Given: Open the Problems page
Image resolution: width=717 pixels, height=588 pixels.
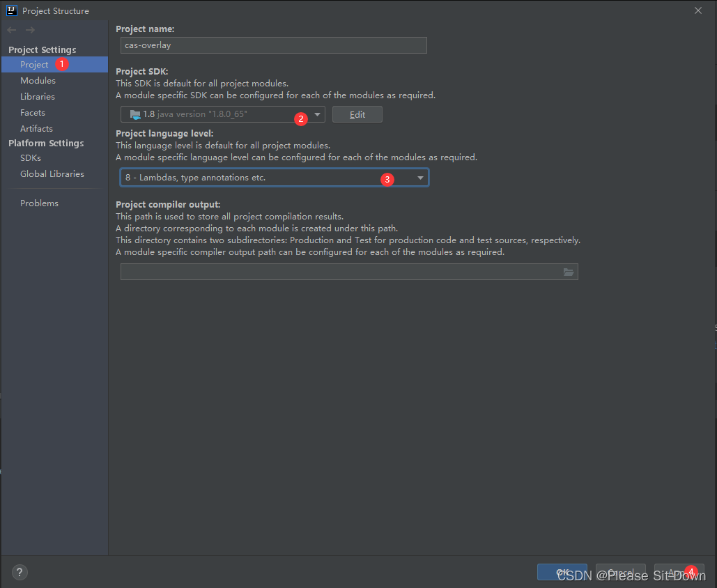Looking at the screenshot, I should click(39, 203).
